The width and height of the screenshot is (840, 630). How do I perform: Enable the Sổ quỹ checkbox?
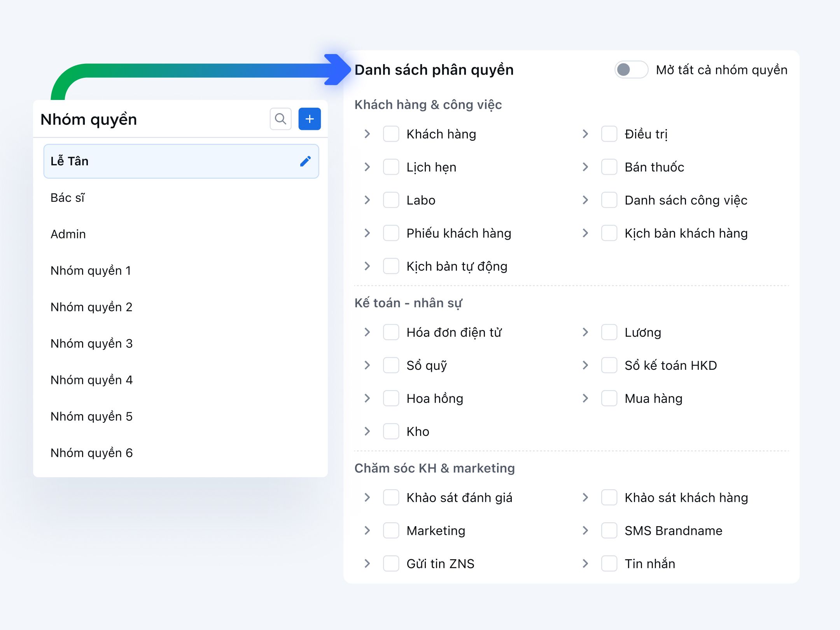point(391,366)
